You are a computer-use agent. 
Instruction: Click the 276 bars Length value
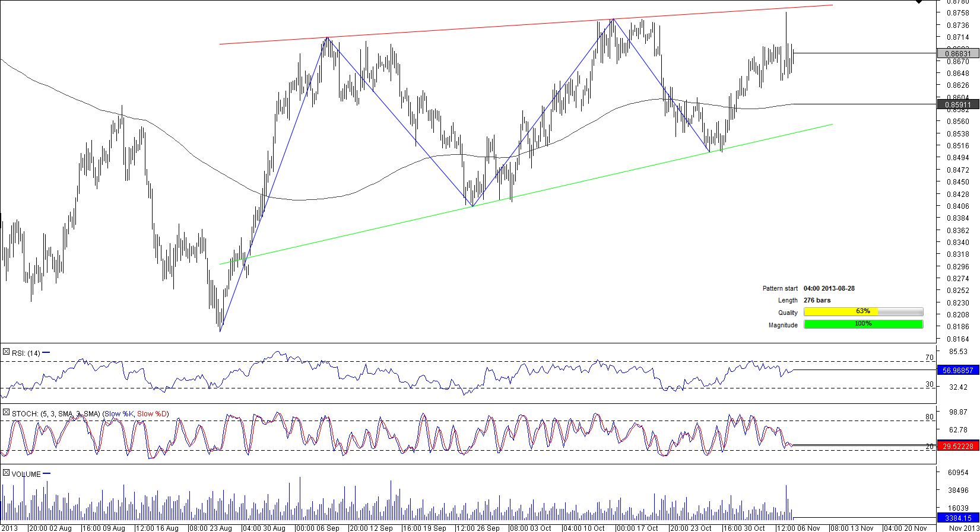click(x=817, y=300)
